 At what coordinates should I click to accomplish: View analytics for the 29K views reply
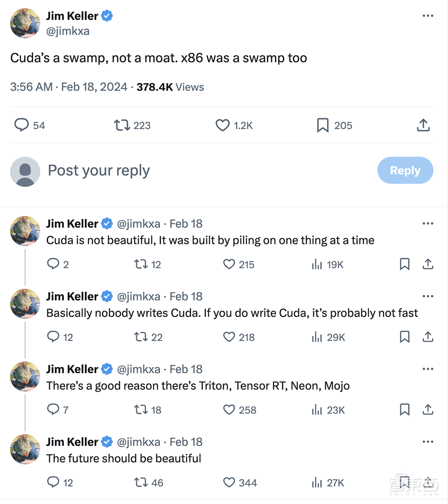click(x=317, y=337)
